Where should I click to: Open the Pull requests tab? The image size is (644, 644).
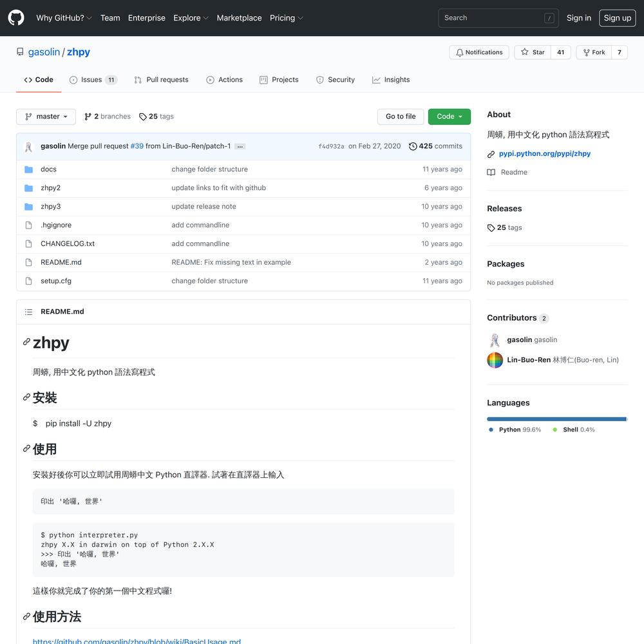(x=162, y=80)
